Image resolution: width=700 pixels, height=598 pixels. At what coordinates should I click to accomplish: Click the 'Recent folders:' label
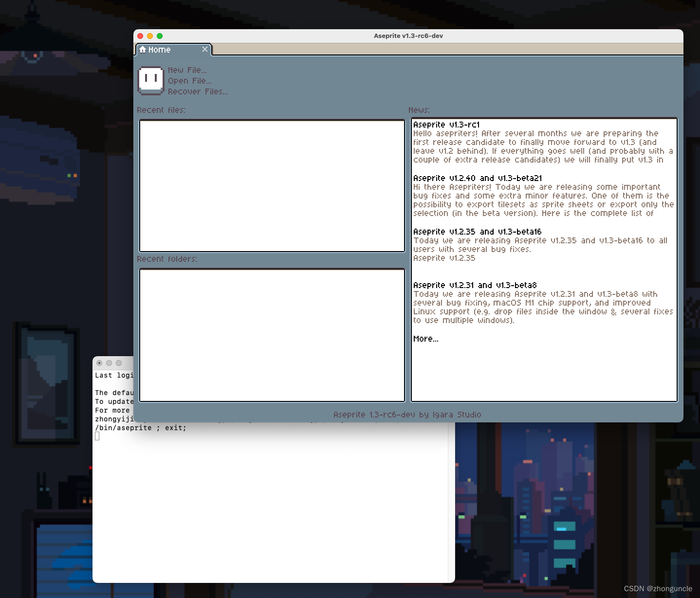tap(167, 259)
